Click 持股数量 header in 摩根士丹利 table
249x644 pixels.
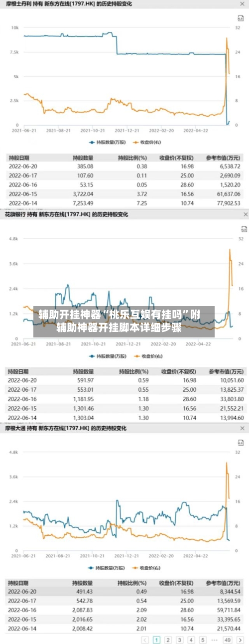[83, 158]
